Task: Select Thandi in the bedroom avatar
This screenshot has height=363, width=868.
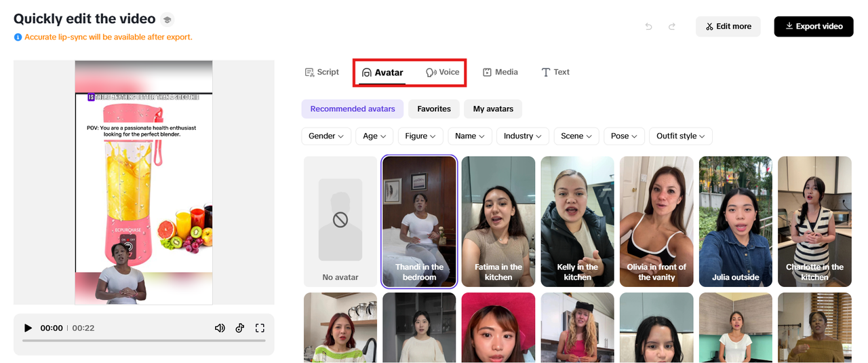Action: [x=419, y=222]
